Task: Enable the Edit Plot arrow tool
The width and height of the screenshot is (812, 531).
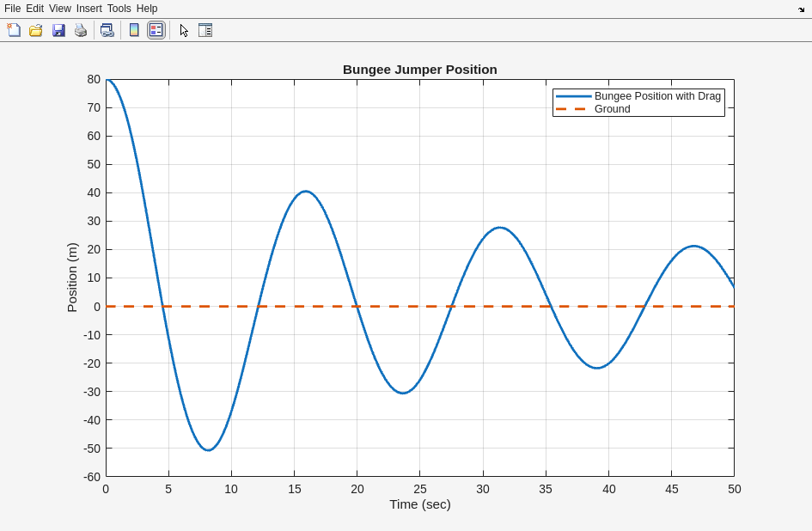Action: point(184,30)
